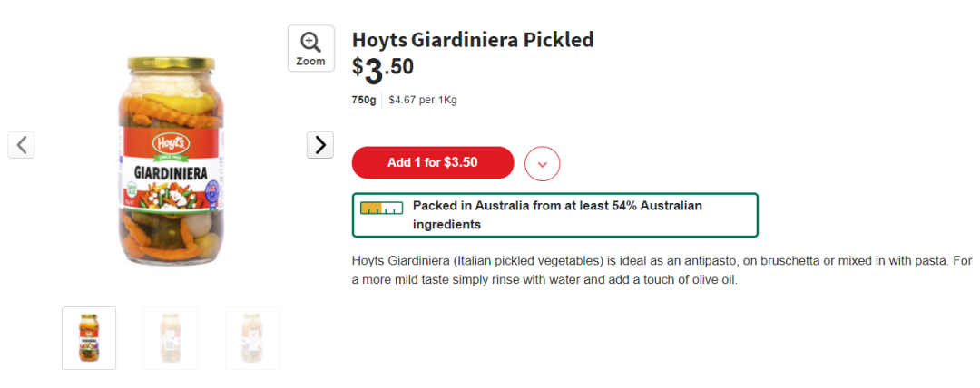This screenshot has width=980, height=388.
Task: Click the Hoyts Giardiniera description paragraph
Action: [661, 270]
